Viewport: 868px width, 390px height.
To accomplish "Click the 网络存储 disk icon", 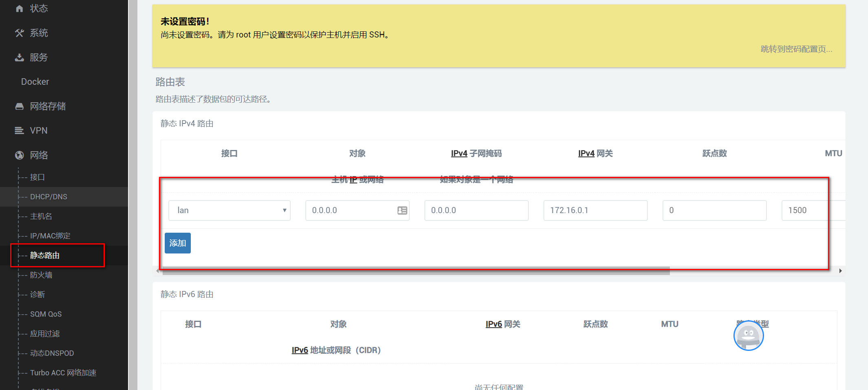I will point(19,106).
